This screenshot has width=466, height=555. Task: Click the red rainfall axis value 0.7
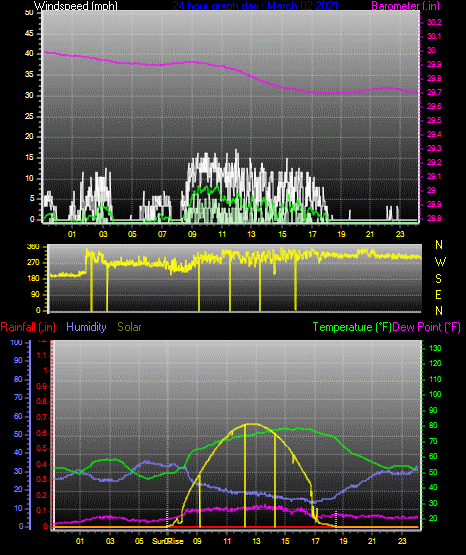(42, 417)
